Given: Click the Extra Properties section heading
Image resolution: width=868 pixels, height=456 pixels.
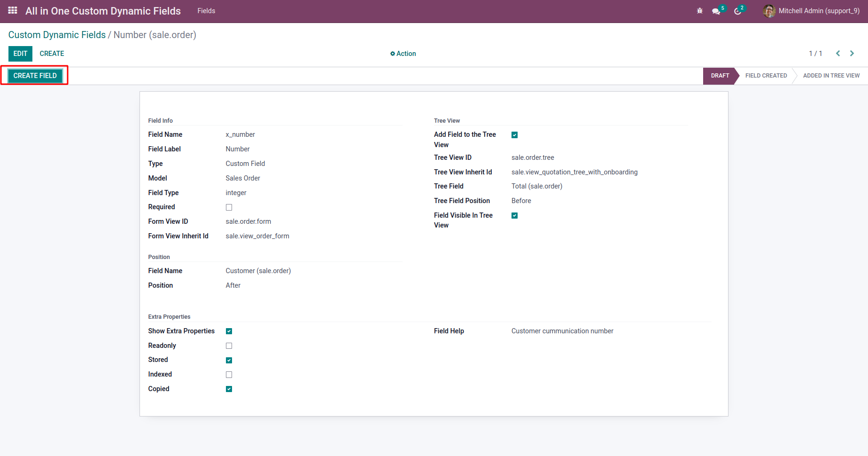Looking at the screenshot, I should click(169, 317).
